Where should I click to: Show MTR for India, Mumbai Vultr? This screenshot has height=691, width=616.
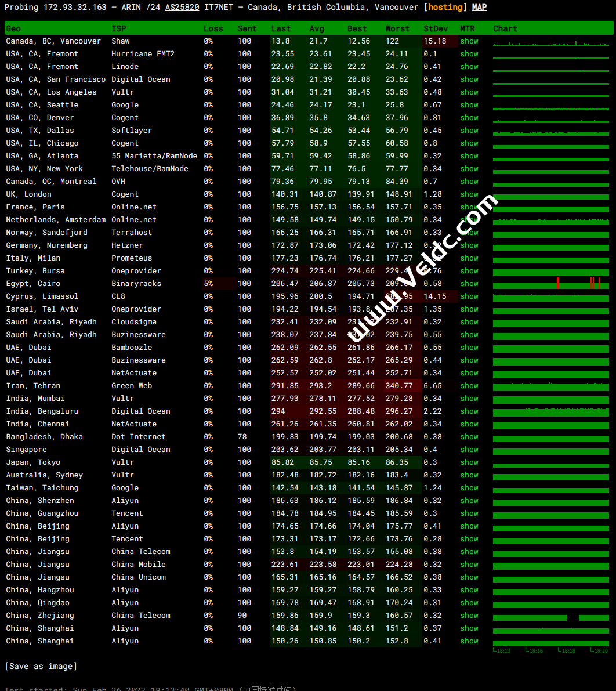coord(469,399)
